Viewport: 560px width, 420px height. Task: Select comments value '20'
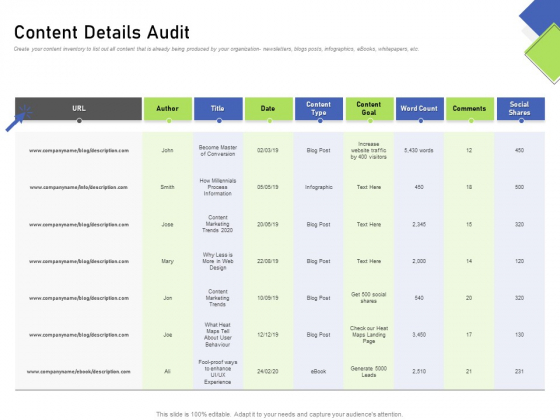point(469,298)
